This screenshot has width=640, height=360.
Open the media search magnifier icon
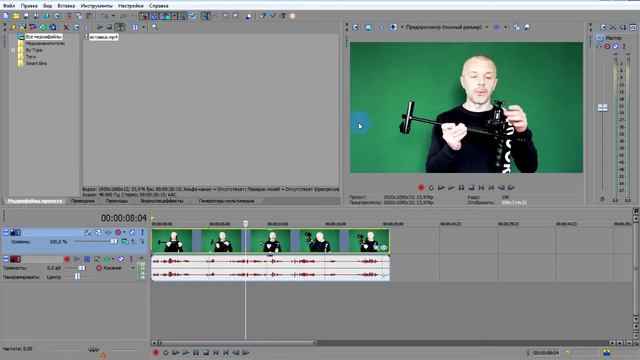tap(155, 27)
